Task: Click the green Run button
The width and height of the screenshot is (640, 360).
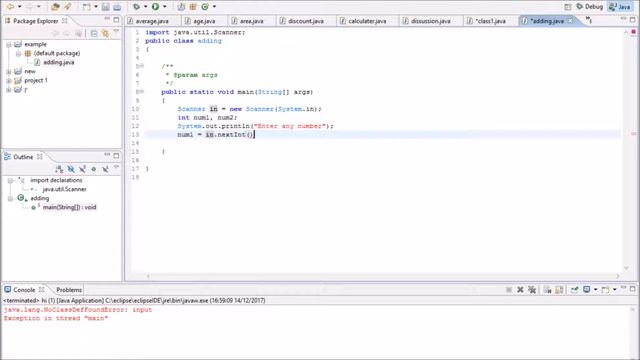Action: (x=156, y=7)
